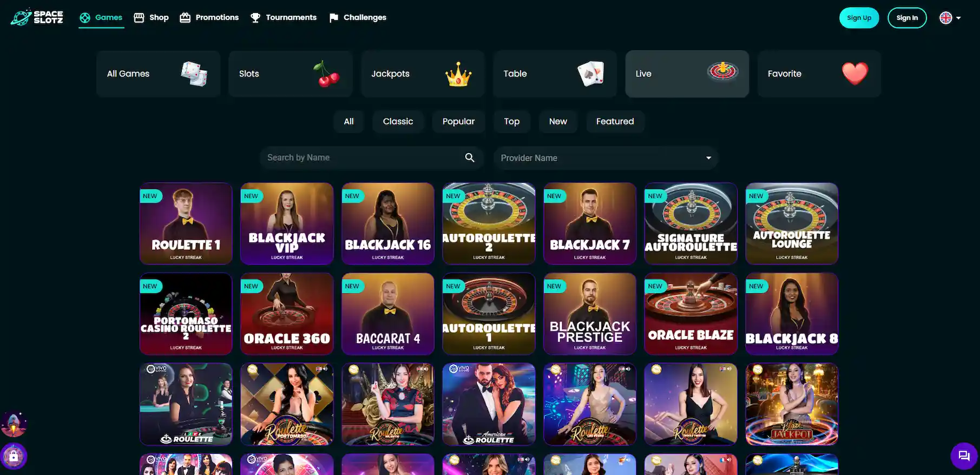The image size is (980, 475).
Task: Open the Blackjack VIP game
Action: point(287,223)
